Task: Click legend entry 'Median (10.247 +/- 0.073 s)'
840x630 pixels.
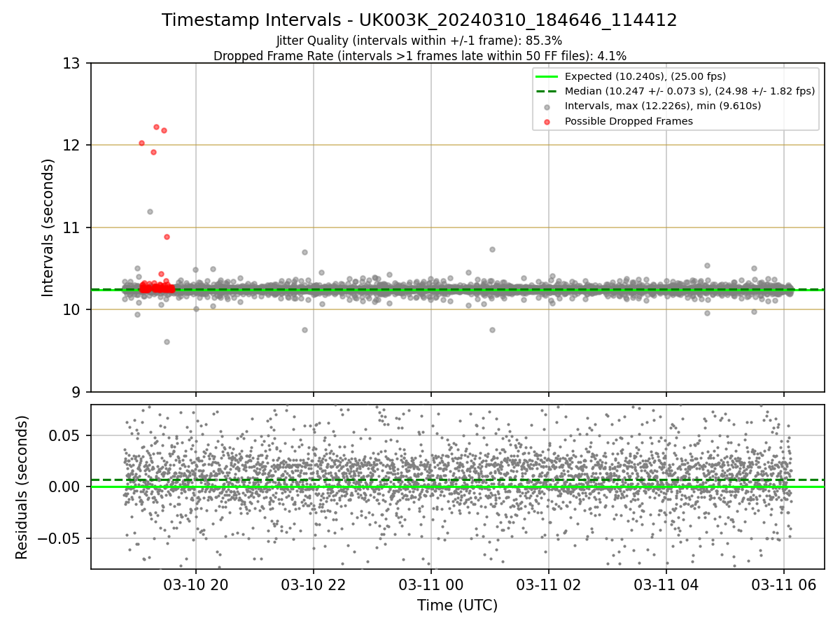Action: [689, 91]
